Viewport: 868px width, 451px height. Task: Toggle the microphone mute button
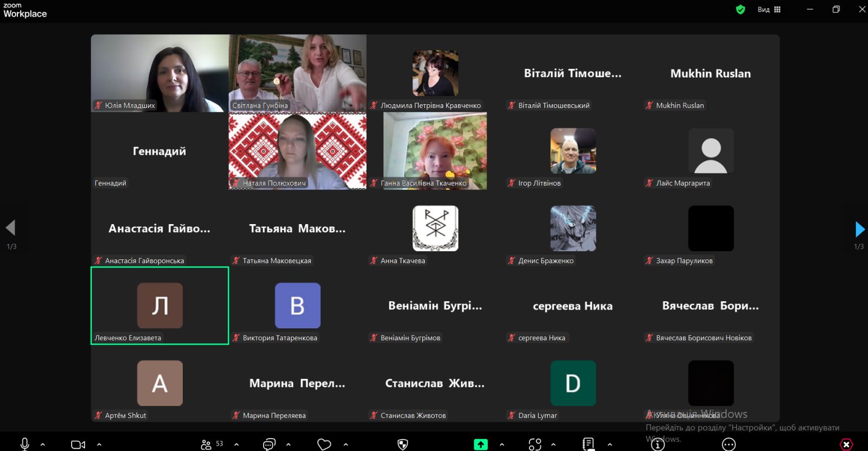point(24,444)
